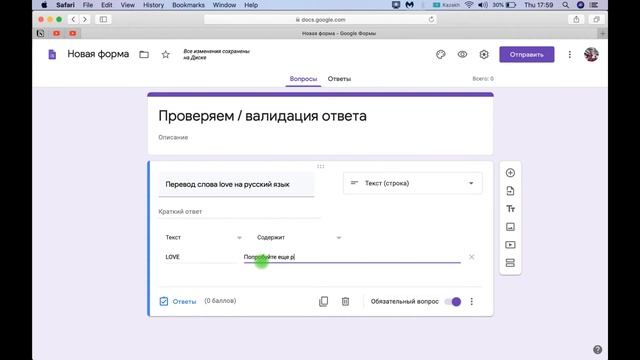The height and width of the screenshot is (360, 640).
Task: Add section icon in side toolbar
Action: (x=510, y=263)
